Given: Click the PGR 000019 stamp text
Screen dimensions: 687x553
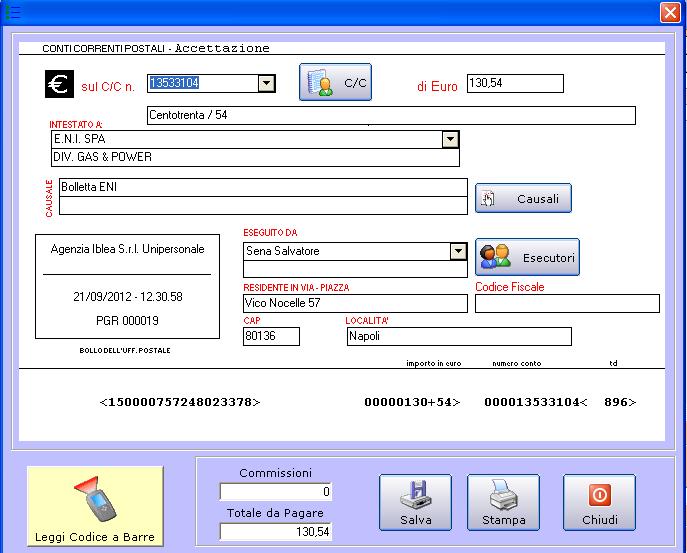Looking at the screenshot, I should pos(127,321).
